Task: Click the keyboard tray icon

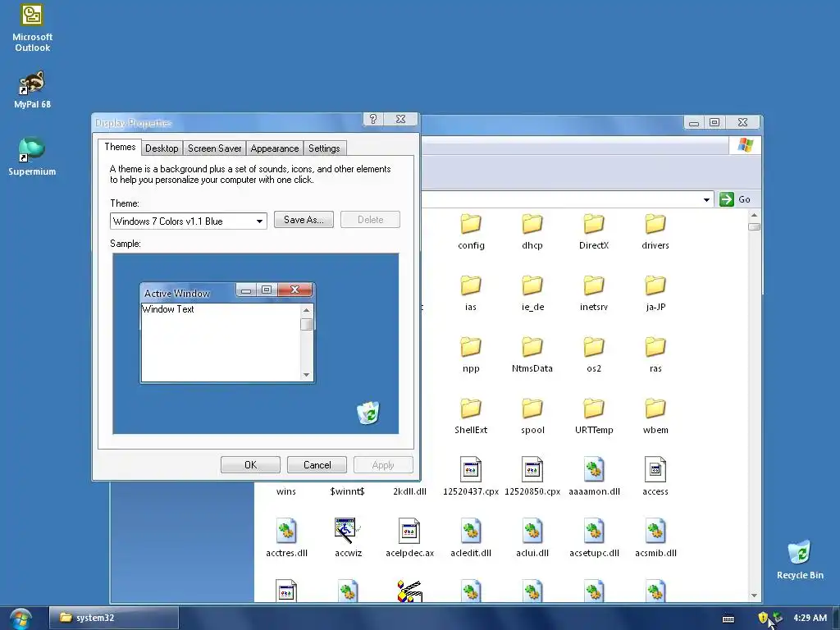Action: coord(728,619)
